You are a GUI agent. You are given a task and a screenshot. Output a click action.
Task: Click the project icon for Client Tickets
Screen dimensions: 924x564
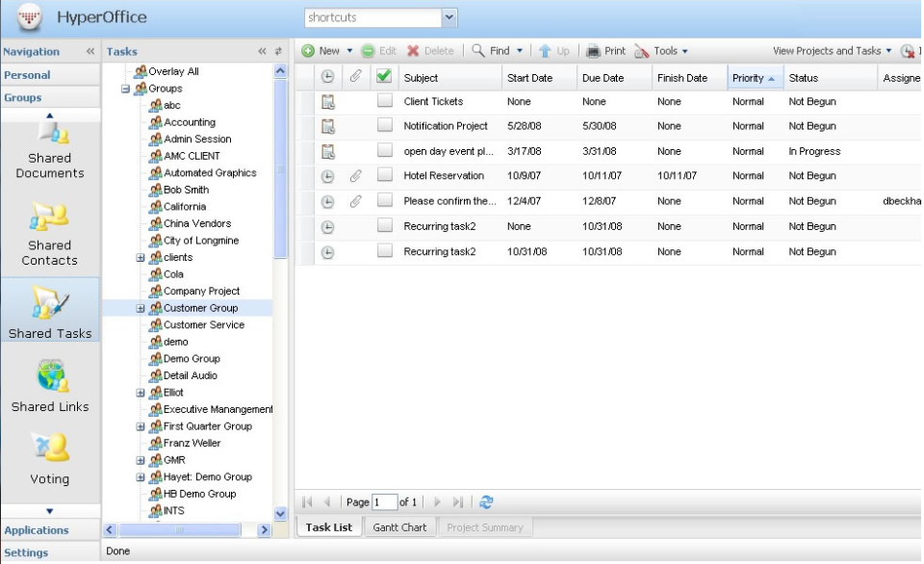[327, 102]
